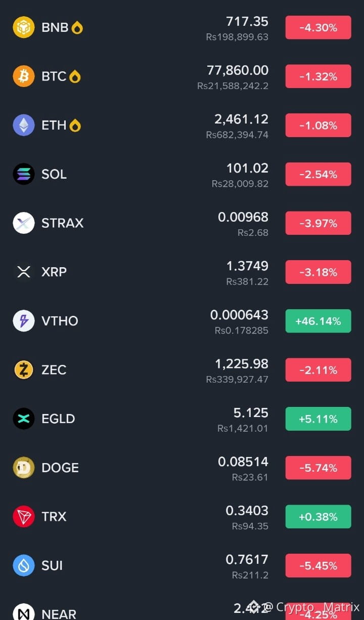
Task: Open the SOL price 101.02 row
Action: 182,174
